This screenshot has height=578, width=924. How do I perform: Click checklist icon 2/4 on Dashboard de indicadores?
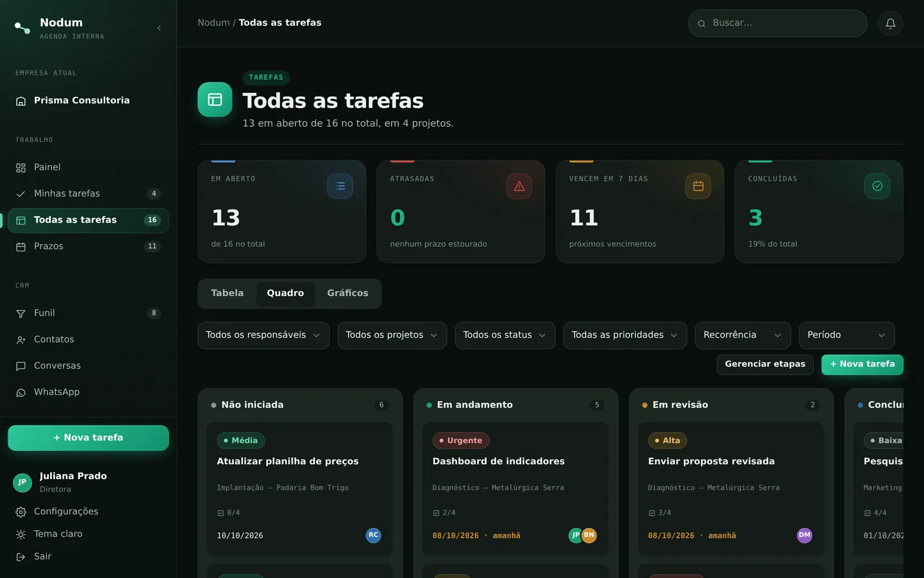coord(436,513)
